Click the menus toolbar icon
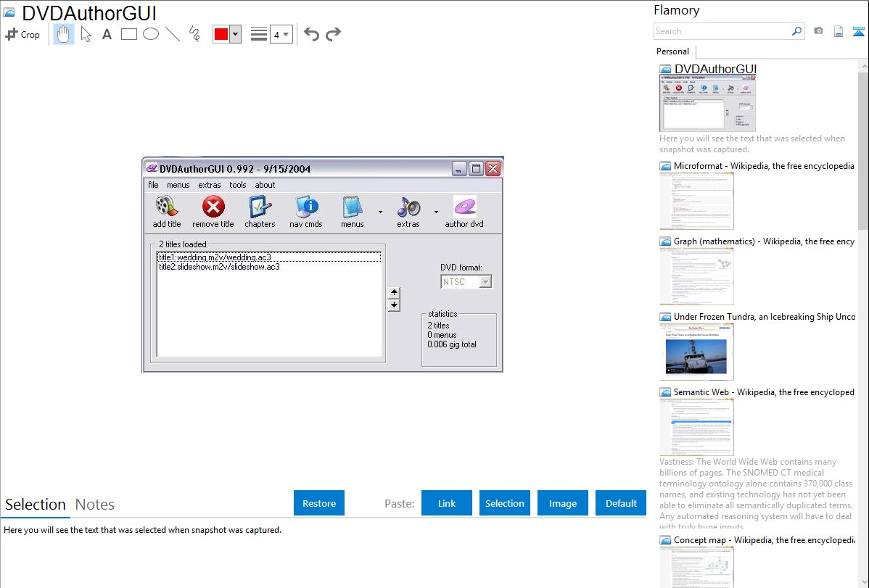The image size is (869, 588). 353,212
